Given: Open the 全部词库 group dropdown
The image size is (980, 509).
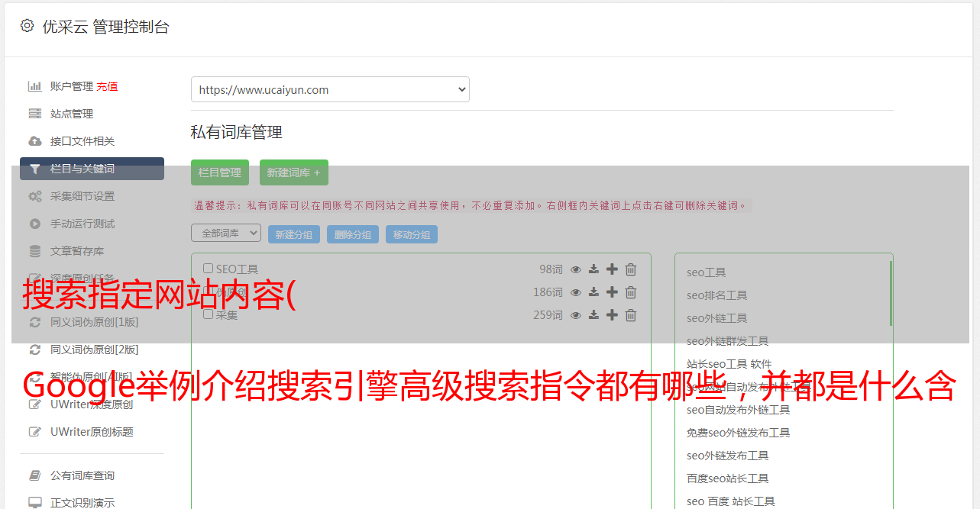Looking at the screenshot, I should click(226, 233).
